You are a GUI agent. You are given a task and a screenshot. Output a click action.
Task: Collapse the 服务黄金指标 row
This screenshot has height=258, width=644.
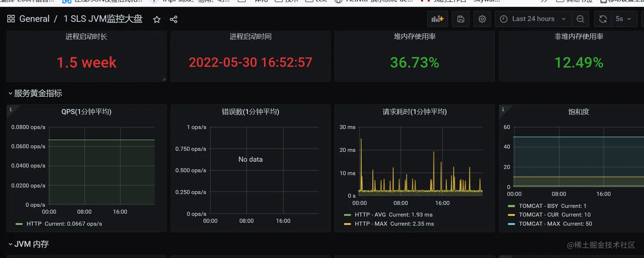35,93
